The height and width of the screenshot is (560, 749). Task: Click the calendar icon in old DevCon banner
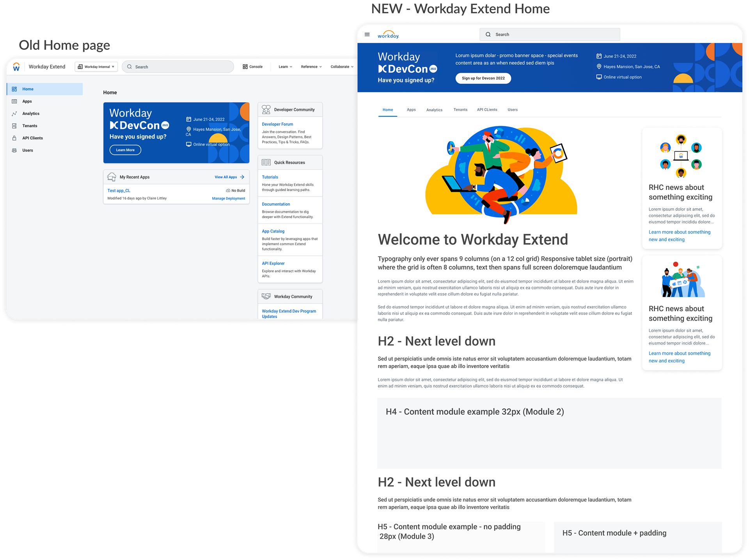[188, 119]
